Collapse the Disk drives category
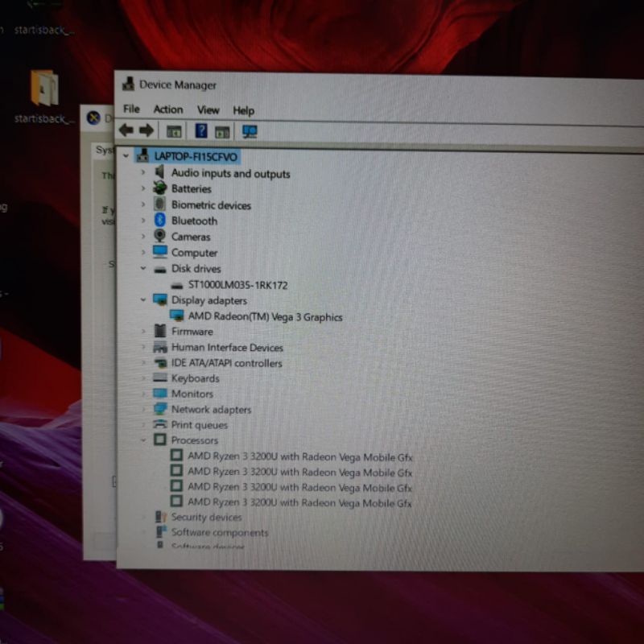 click(143, 269)
